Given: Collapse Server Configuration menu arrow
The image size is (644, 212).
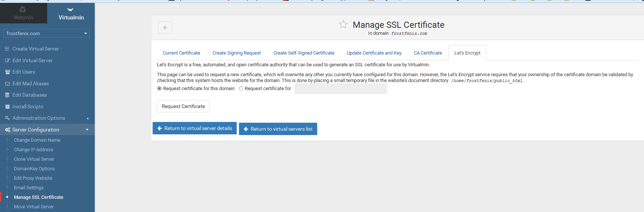Looking at the screenshot, I should tap(87, 130).
